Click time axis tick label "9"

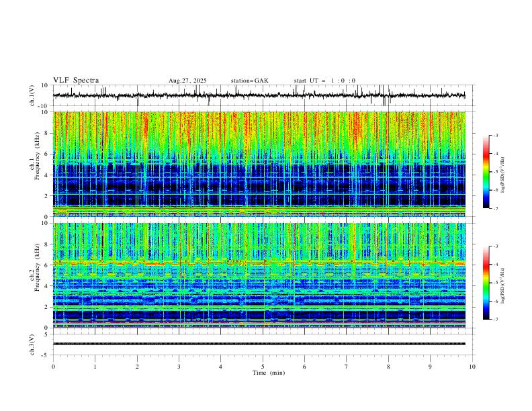point(430,367)
